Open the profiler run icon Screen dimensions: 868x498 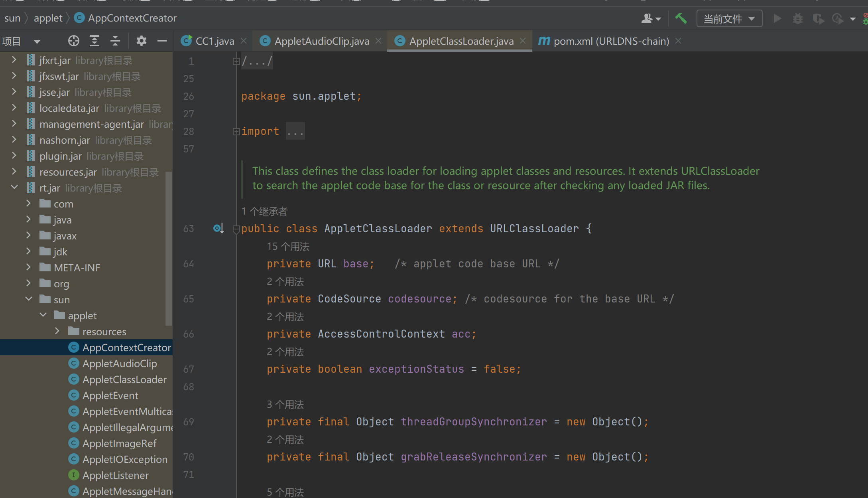coord(837,18)
